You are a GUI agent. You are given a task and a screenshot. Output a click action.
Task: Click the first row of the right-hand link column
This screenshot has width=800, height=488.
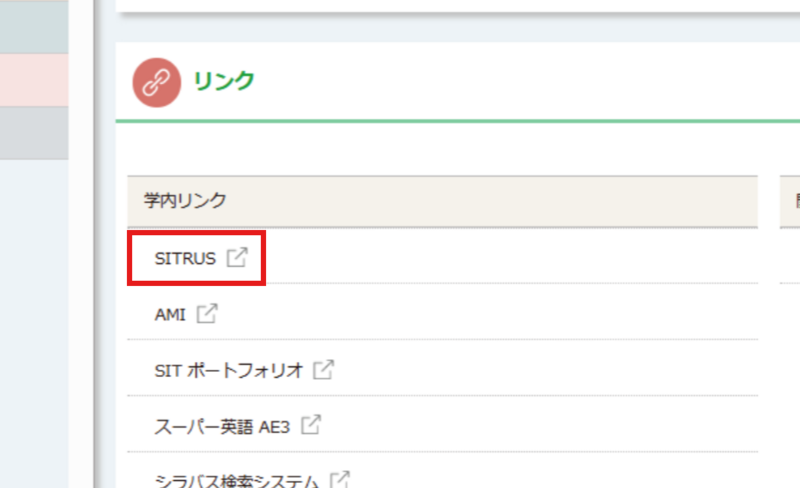click(790, 258)
